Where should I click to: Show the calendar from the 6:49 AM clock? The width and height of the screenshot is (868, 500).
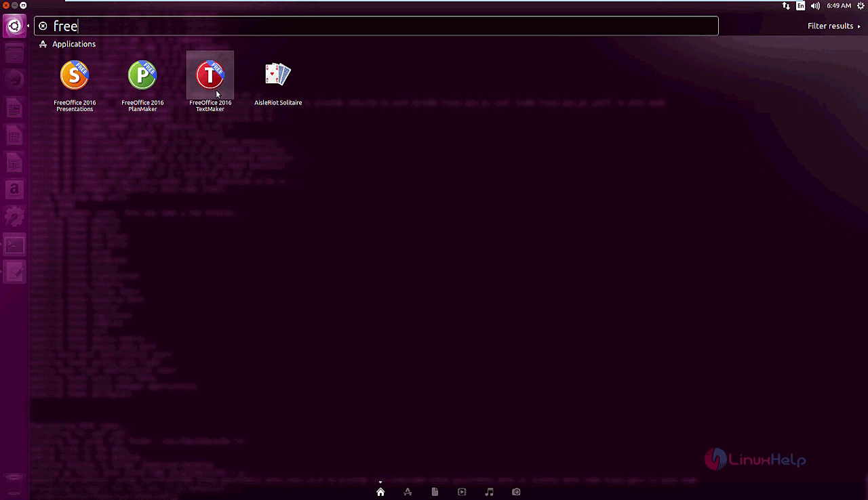click(x=839, y=5)
